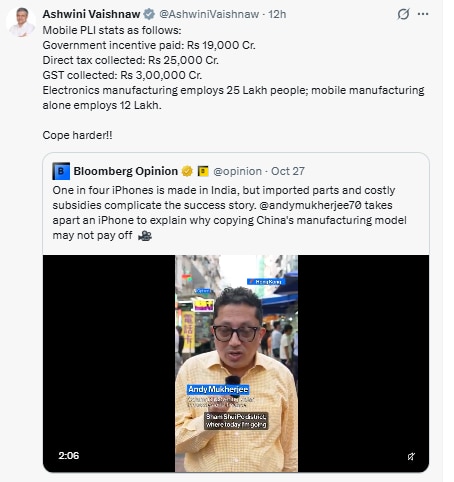The height and width of the screenshot is (482, 454).
Task: Open the Bloomberg Opinion account name
Action: [126, 171]
